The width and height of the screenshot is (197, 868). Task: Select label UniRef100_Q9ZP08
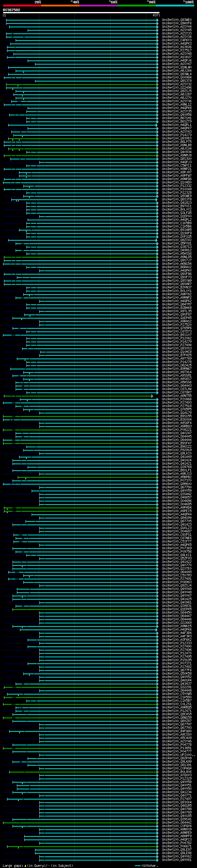(176, 758)
